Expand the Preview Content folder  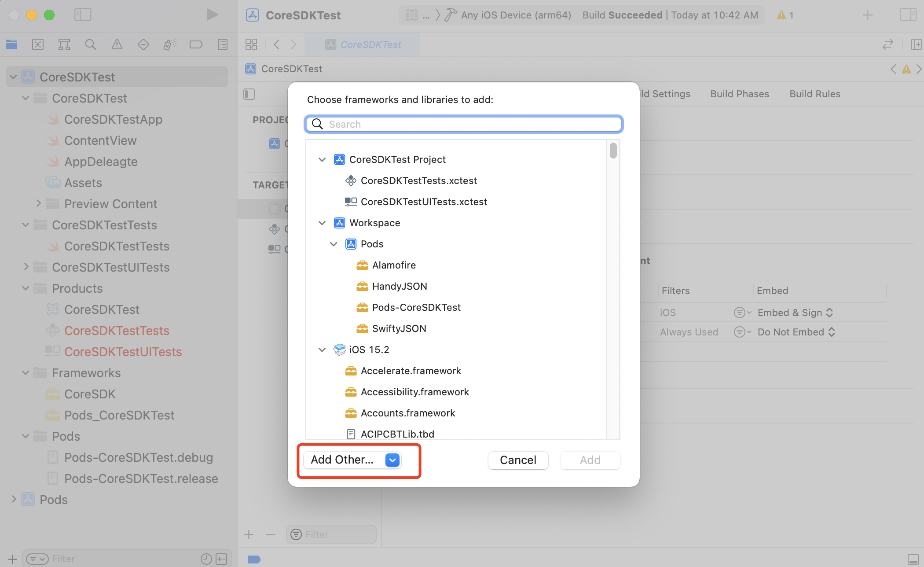tap(38, 203)
